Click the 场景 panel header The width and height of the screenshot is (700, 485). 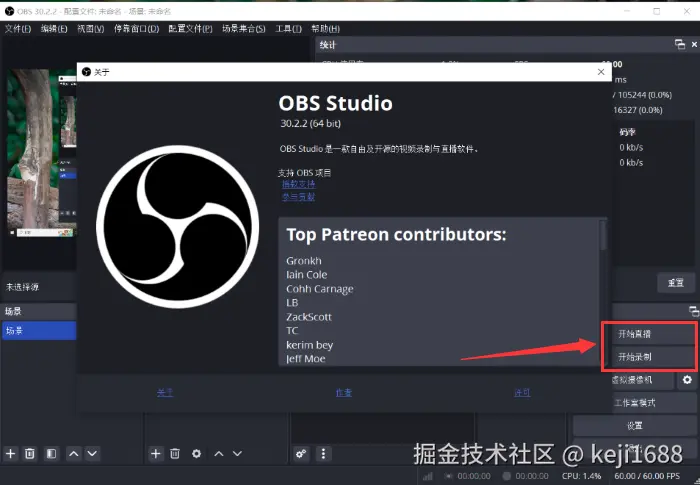point(13,311)
